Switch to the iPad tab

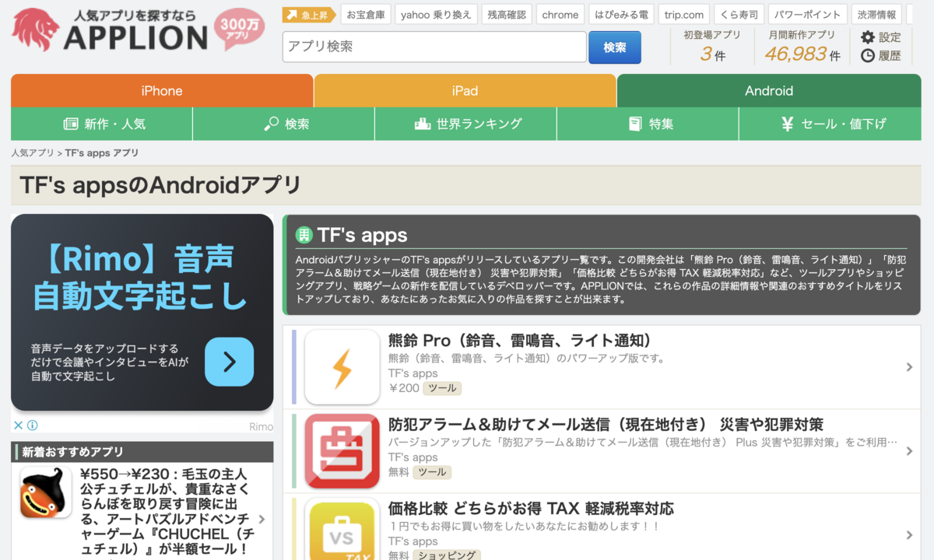465,91
